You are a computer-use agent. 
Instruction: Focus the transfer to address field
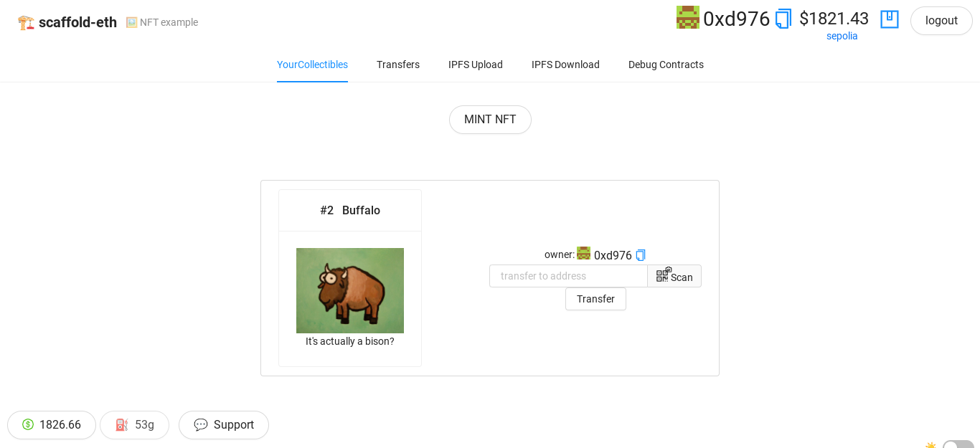tap(568, 276)
